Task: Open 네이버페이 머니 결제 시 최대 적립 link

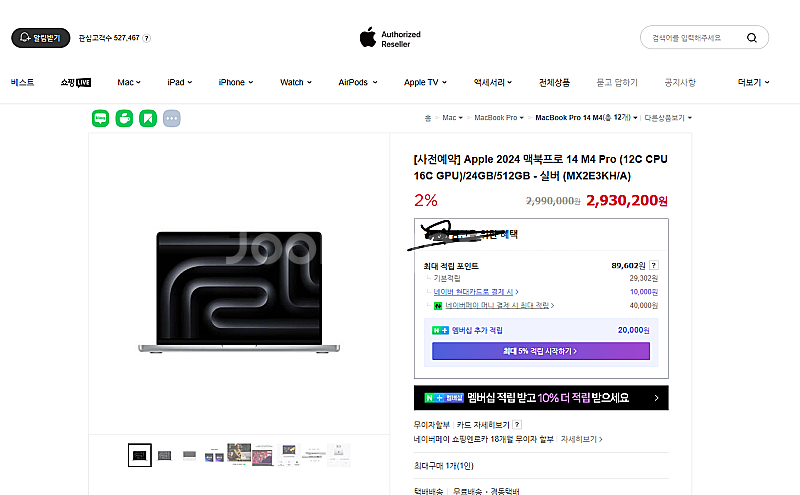Action: pyautogui.click(x=499, y=305)
